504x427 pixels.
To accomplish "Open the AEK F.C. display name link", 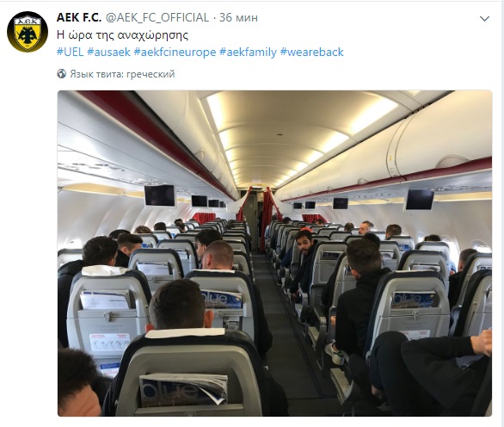I will pos(79,17).
